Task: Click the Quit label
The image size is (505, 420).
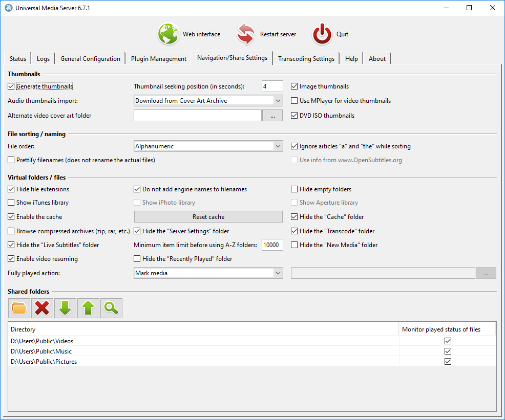Action: coord(342,34)
